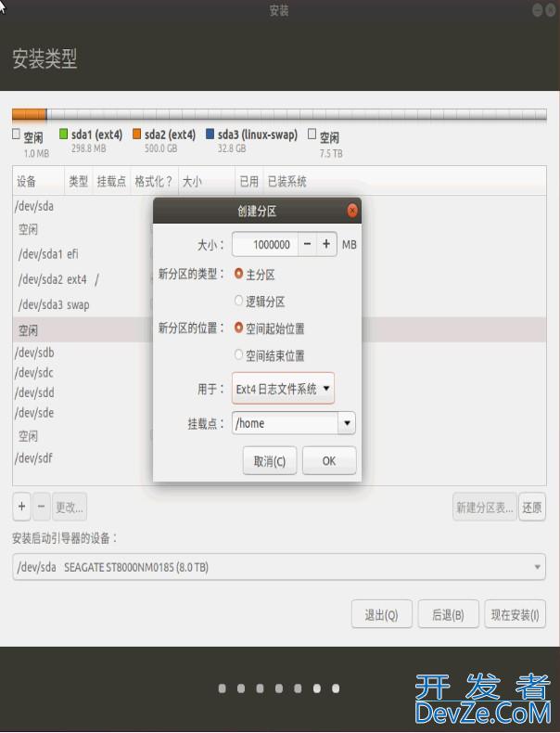Click the 更改... button
This screenshot has width=560, height=733.
[70, 507]
